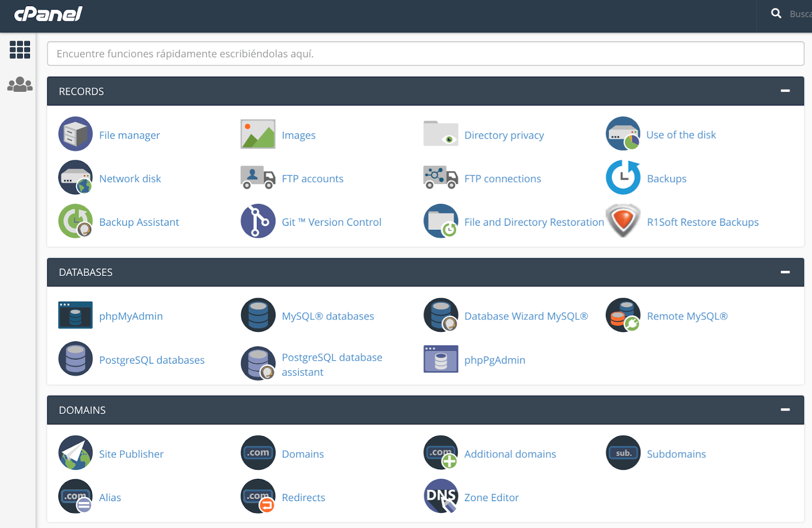
Task: Click the MySQL databases icon
Action: click(258, 315)
